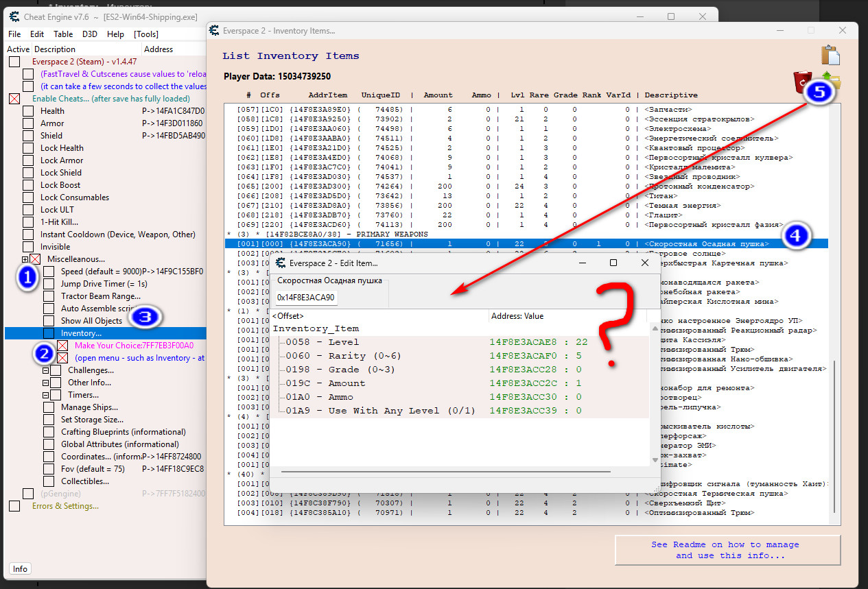868x589 pixels.
Task: Toggle the Enable Cheats checkbox
Action: click(14, 99)
